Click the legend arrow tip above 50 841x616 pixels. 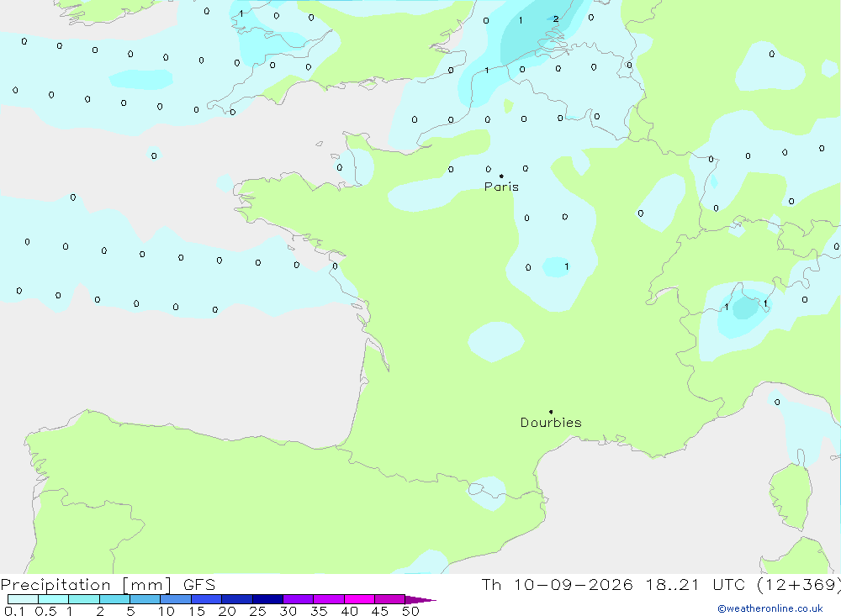click(x=420, y=599)
